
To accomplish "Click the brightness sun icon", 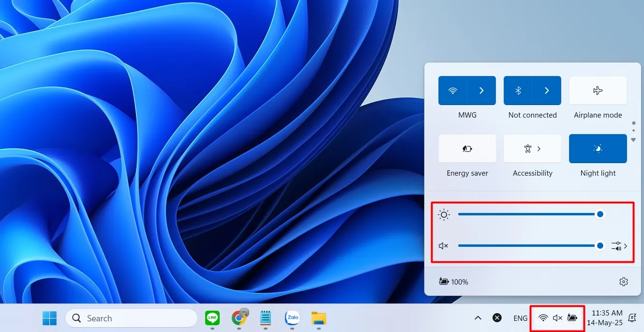I will point(444,214).
